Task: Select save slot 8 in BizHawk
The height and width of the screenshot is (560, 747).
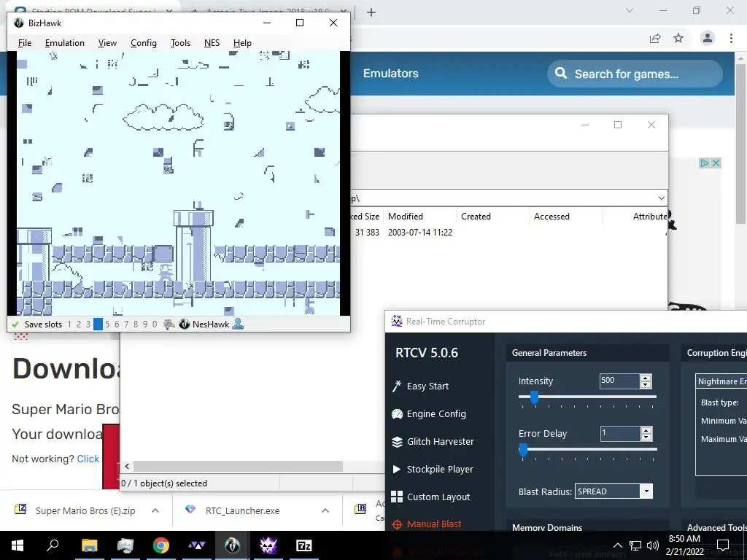Action: tap(136, 324)
